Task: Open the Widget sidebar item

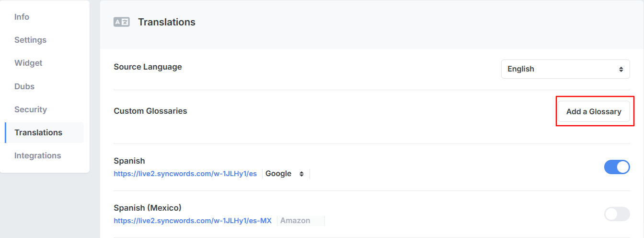Action: (x=28, y=63)
